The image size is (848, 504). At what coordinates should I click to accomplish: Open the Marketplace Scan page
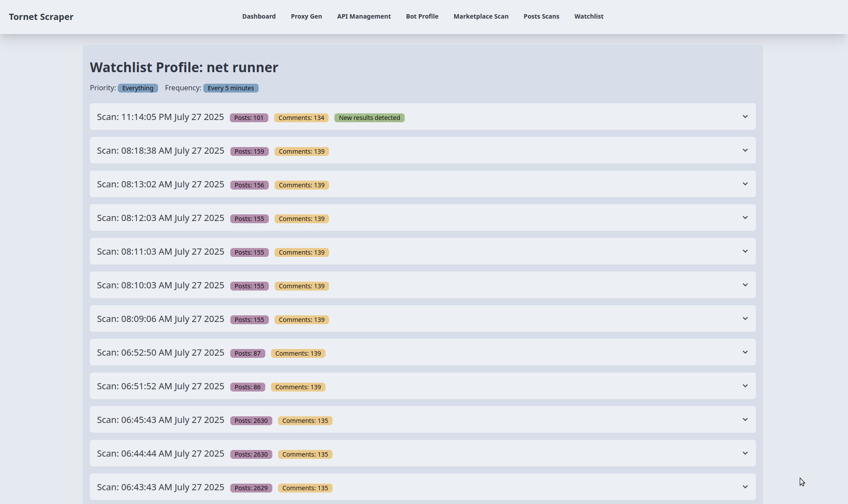tap(481, 16)
